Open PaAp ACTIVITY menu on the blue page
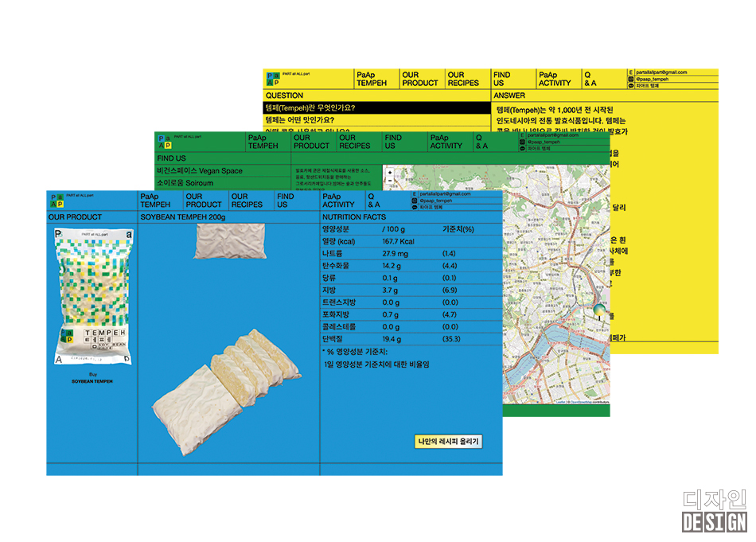This screenshot has width=756, height=542. pos(338,201)
